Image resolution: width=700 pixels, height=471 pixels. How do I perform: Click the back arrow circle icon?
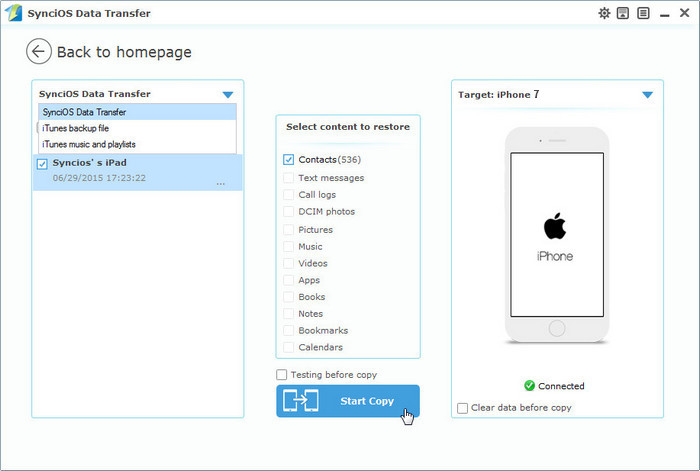pyautogui.click(x=39, y=51)
